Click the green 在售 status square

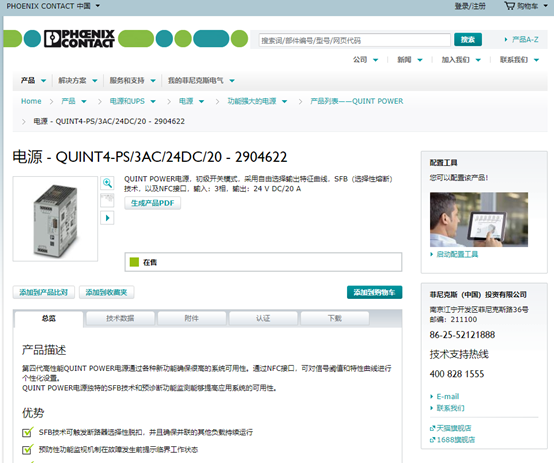point(134,262)
